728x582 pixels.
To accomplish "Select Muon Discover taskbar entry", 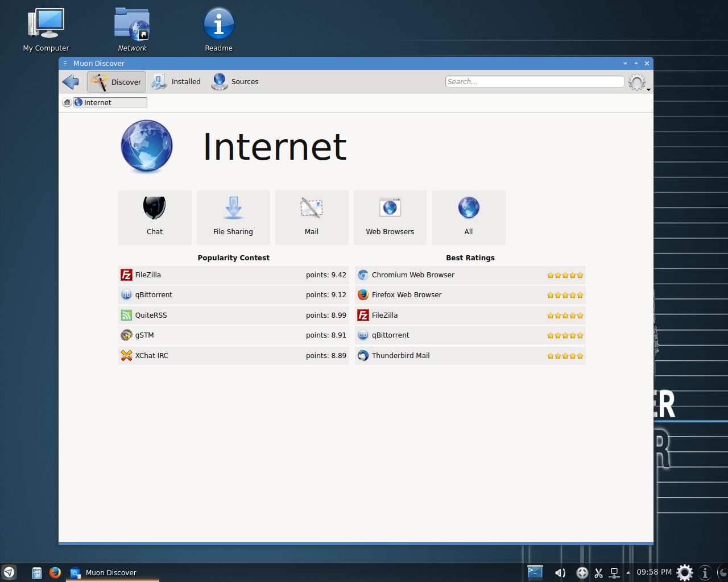I will [x=113, y=573].
